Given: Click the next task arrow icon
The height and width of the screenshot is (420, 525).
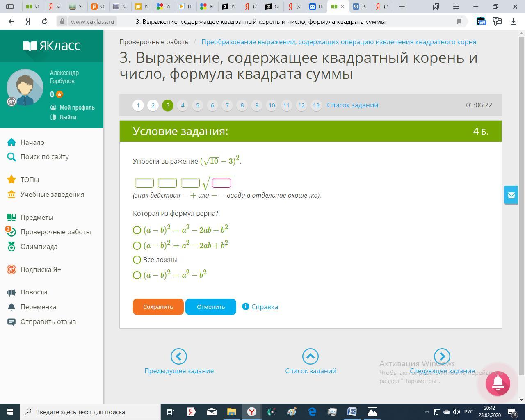Looking at the screenshot, I should [x=442, y=356].
